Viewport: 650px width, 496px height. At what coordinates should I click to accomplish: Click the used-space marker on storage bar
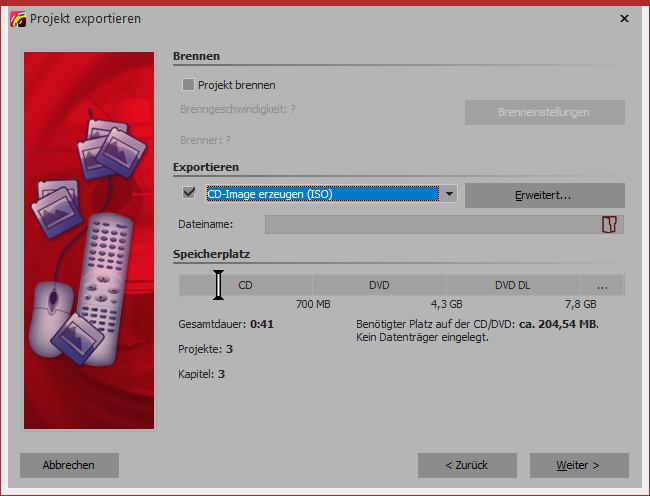(x=218, y=285)
